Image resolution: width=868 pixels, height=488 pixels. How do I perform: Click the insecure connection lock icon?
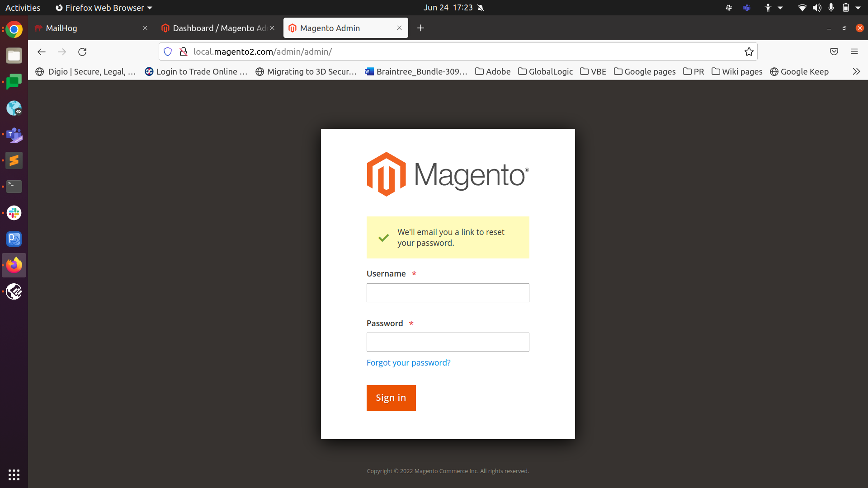(x=184, y=52)
